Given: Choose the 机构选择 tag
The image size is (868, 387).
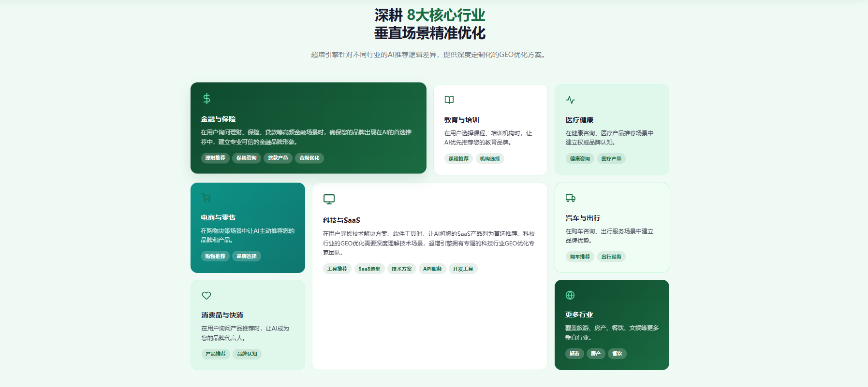Looking at the screenshot, I should [490, 158].
